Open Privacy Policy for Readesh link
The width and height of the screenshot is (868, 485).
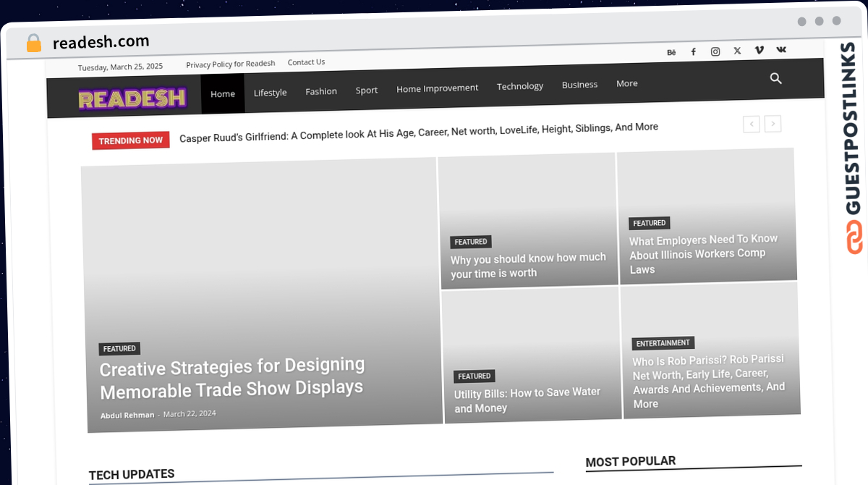(231, 64)
